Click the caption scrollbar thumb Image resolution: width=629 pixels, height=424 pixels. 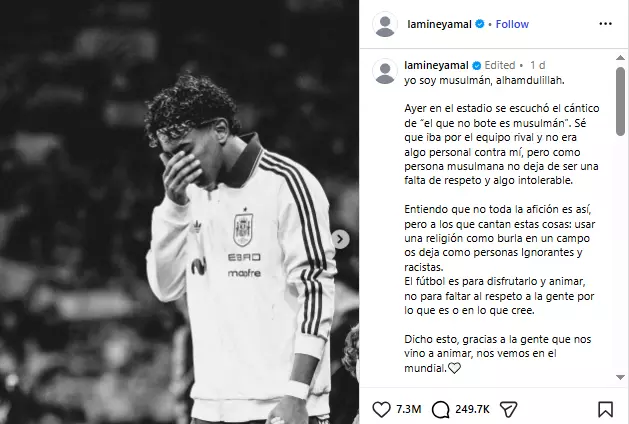pyautogui.click(x=621, y=101)
